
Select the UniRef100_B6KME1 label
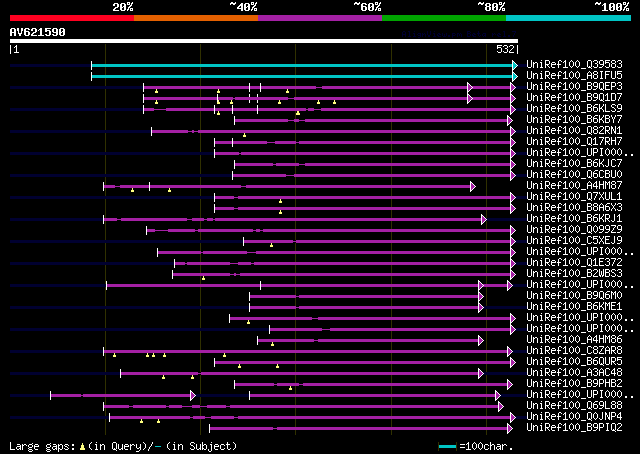pos(574,307)
